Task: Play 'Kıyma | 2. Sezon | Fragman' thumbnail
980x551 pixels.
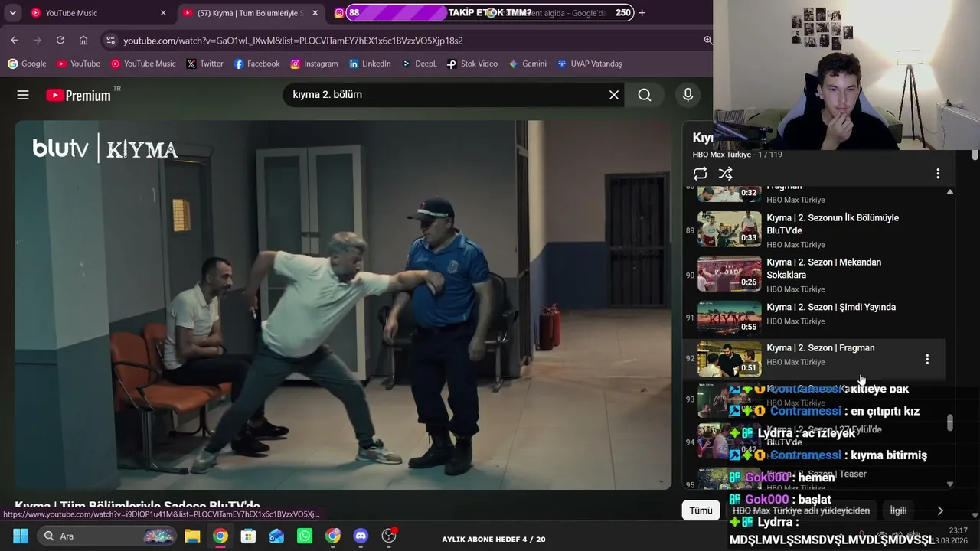Action: pos(730,359)
